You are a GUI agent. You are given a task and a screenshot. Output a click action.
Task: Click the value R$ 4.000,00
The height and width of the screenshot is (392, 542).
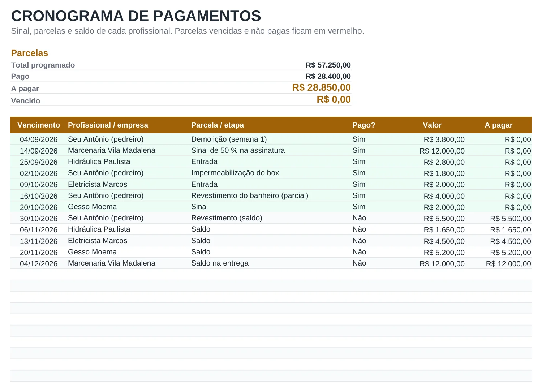pos(444,196)
